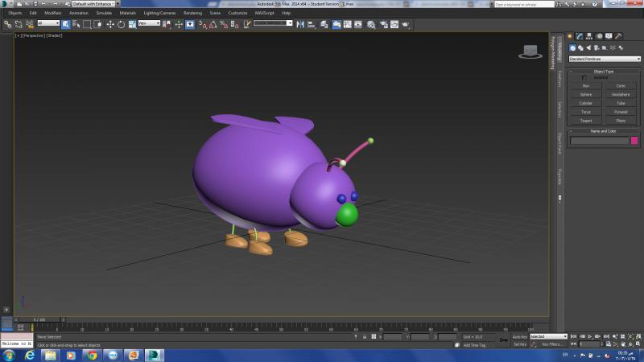Click the Torus primitive button
The height and width of the screenshot is (362, 644).
pyautogui.click(x=586, y=112)
